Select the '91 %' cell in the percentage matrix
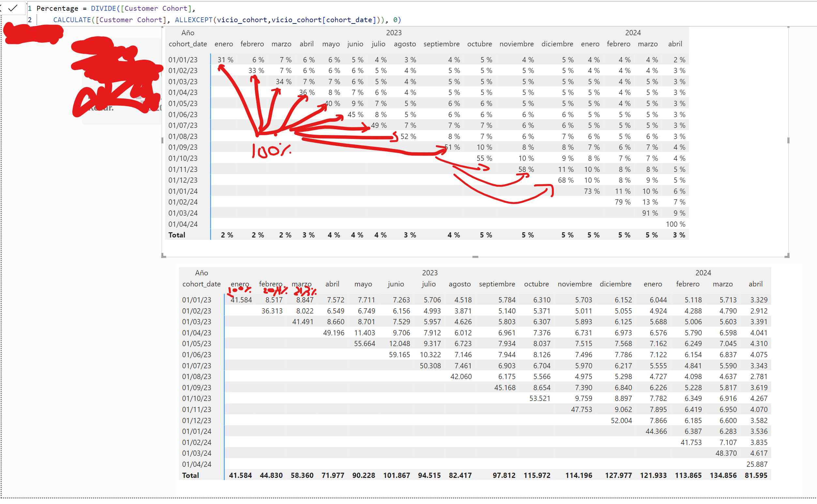 650,213
